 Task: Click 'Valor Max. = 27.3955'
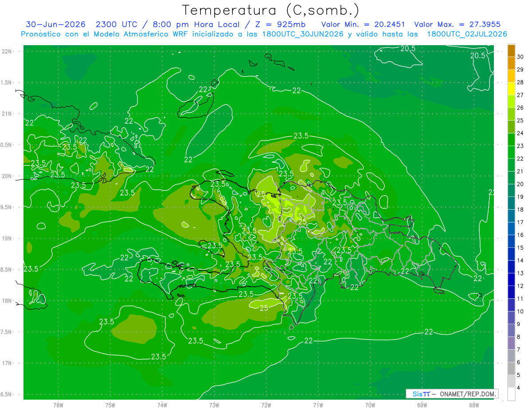458,24
